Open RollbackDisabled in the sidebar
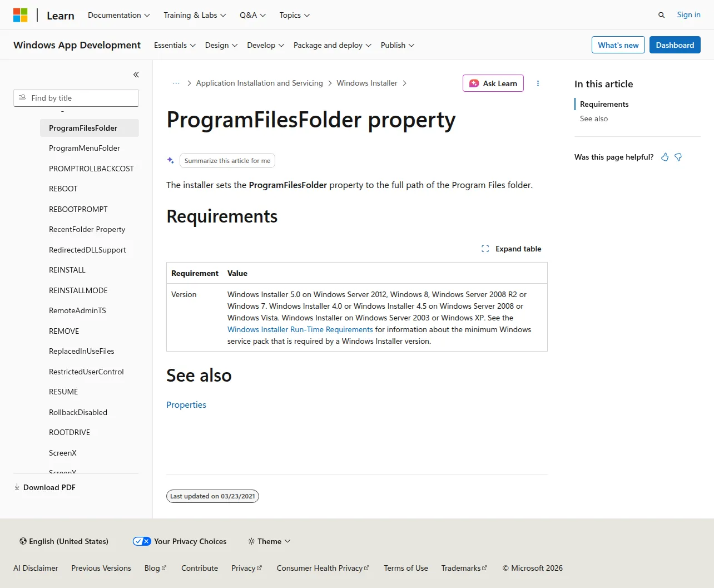Image resolution: width=714 pixels, height=588 pixels. click(78, 412)
